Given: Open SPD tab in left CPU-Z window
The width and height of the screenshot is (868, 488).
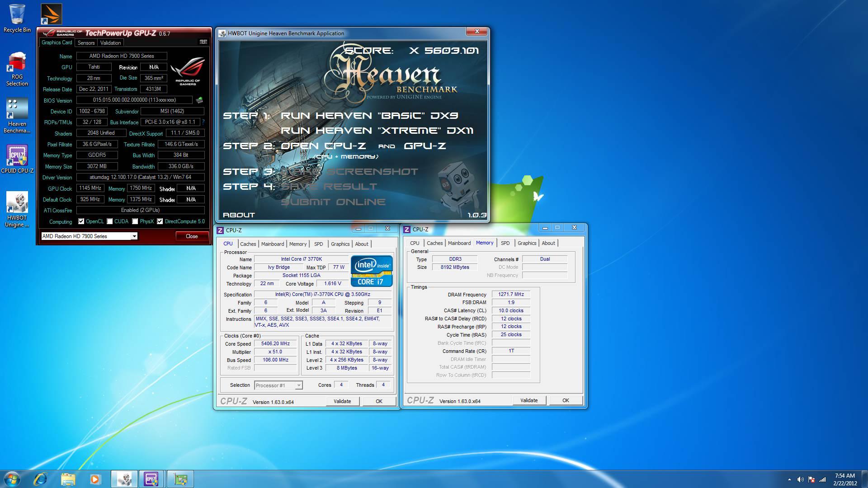Looking at the screenshot, I should click(x=319, y=244).
